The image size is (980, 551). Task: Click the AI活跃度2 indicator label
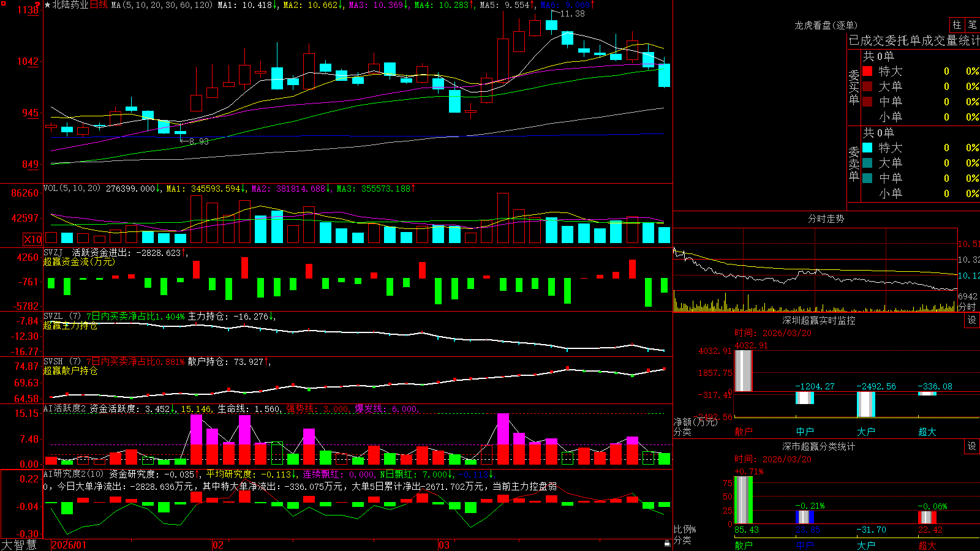(64, 408)
